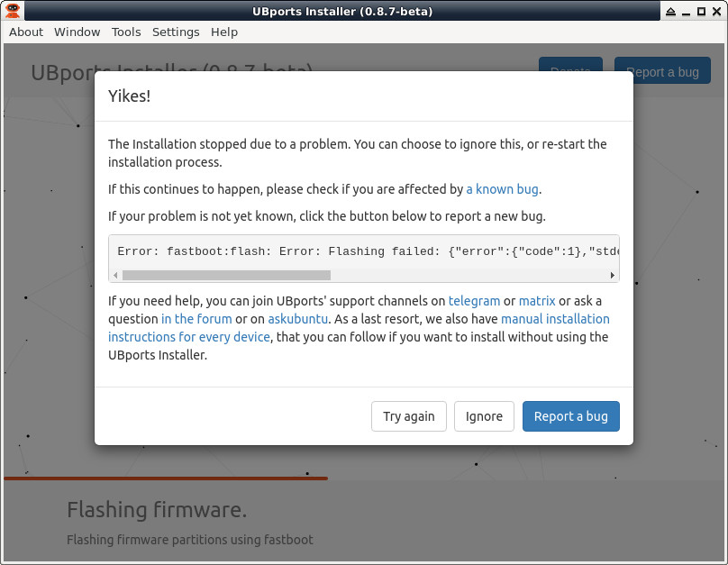
Task: Click the orange installation progress bar
Action: [x=166, y=478]
